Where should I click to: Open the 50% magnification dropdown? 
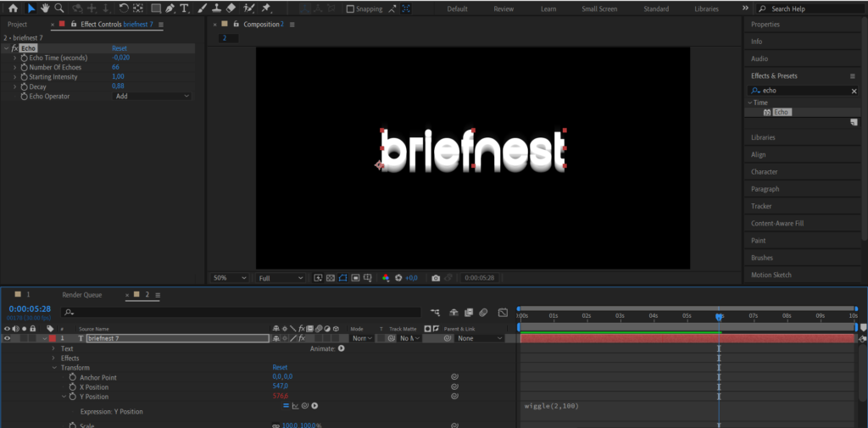pos(230,278)
